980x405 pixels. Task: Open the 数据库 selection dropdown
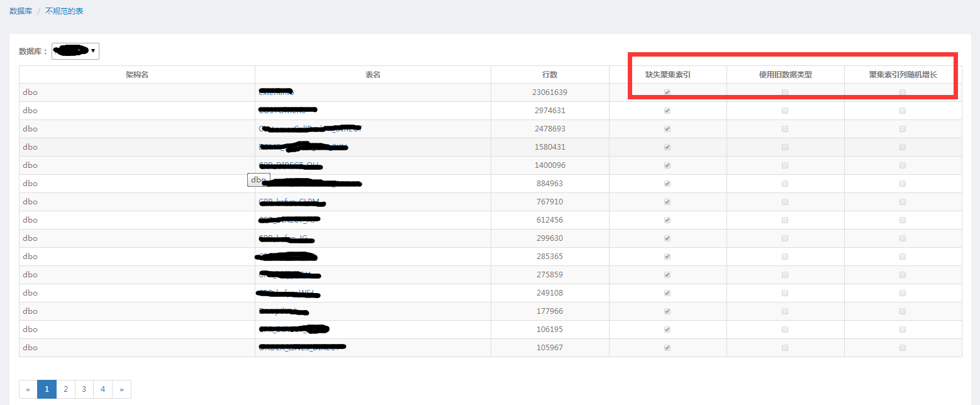(75, 51)
